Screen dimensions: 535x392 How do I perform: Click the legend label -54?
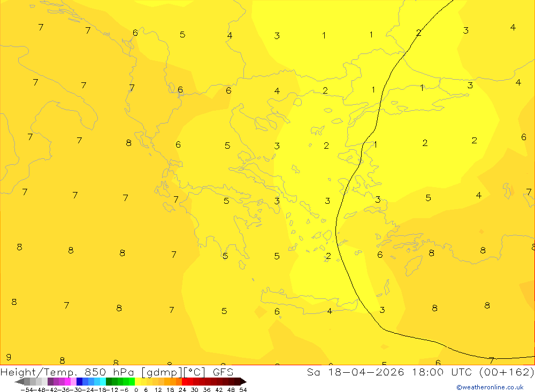27,390
